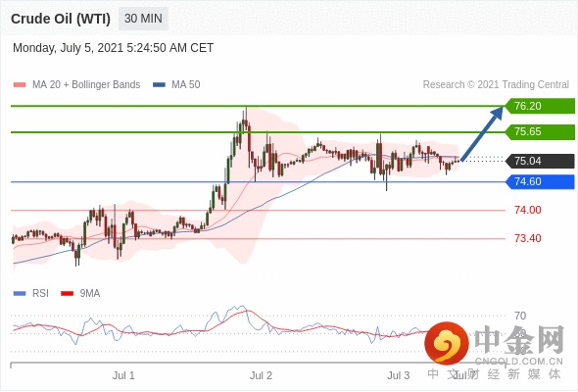The image size is (578, 392).
Task: Click the 74.60 blue pivot label
Action: [x=540, y=182]
